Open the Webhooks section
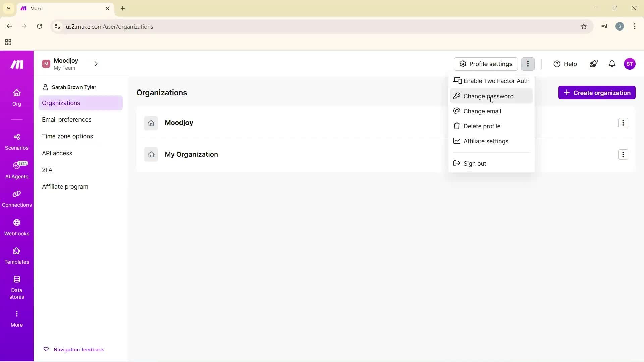This screenshot has width=644, height=362. point(17,227)
